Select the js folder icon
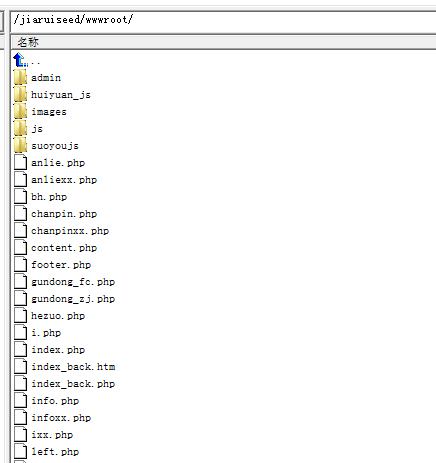Screen dimensions: 436x463 pos(20,129)
